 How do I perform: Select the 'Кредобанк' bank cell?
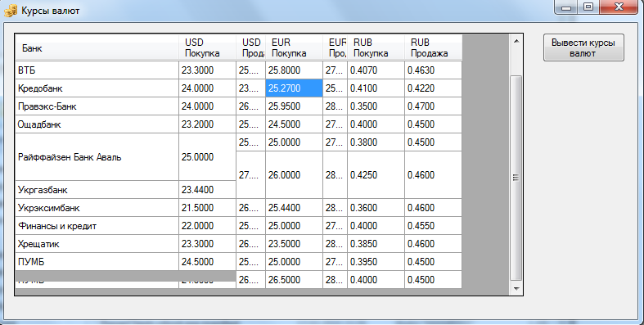pos(97,88)
